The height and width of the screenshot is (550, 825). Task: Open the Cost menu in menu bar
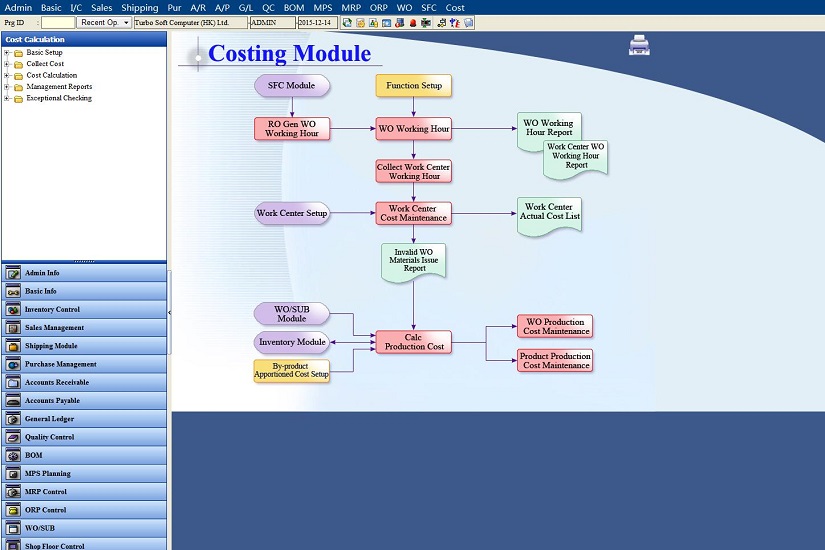[455, 7]
